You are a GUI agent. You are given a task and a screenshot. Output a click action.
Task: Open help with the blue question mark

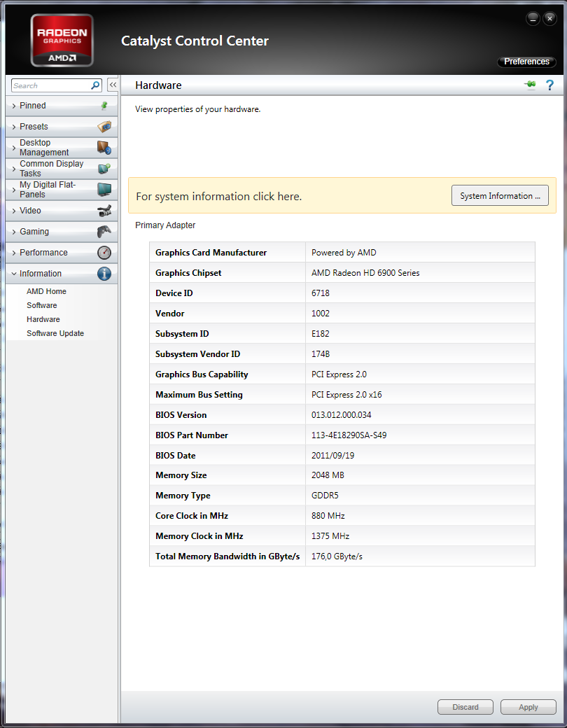tap(549, 85)
